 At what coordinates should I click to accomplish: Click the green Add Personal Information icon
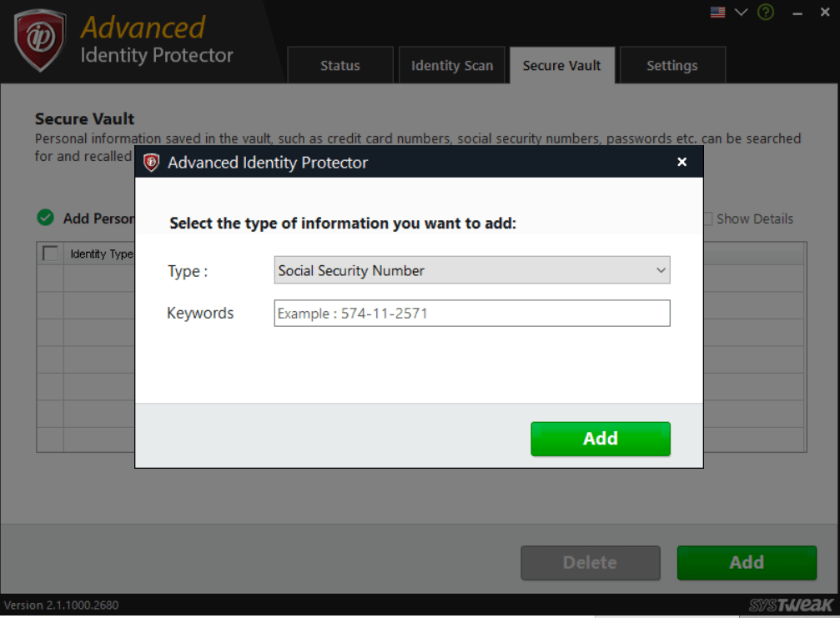46,218
